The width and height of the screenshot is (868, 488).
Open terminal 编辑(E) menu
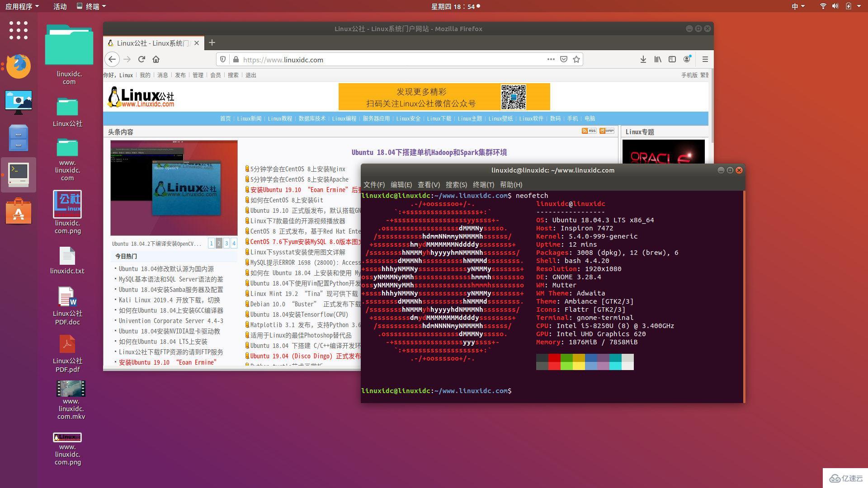coord(401,184)
